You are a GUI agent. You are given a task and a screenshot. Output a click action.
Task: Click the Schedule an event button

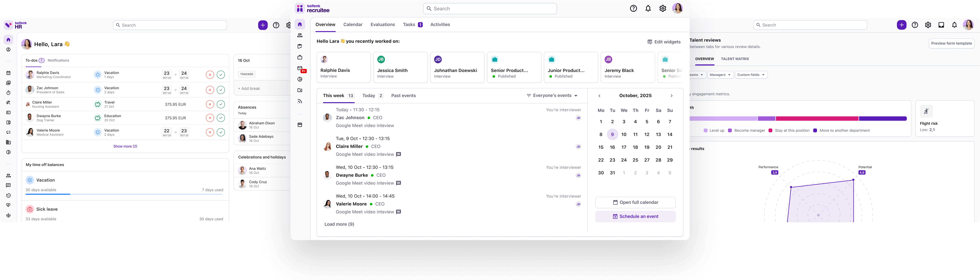(635, 216)
